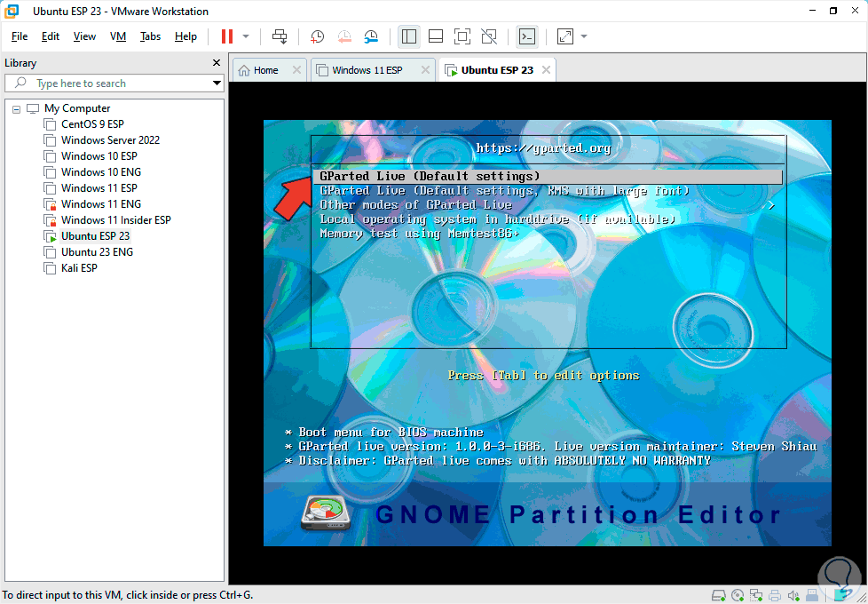This screenshot has height=604, width=868.
Task: Toggle the console view icon
Action: pos(527,36)
